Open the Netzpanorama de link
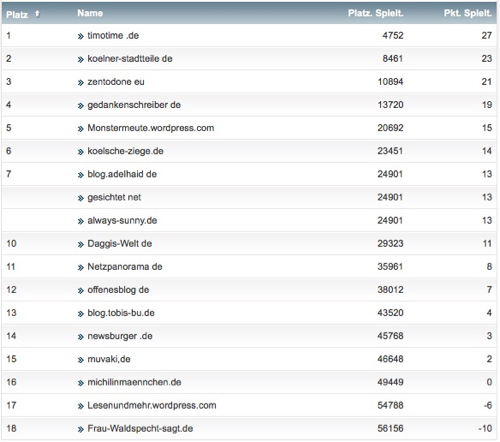 pos(125,267)
